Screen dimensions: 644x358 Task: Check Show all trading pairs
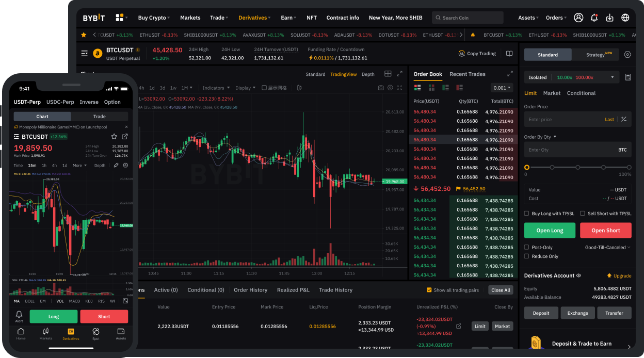coord(429,290)
